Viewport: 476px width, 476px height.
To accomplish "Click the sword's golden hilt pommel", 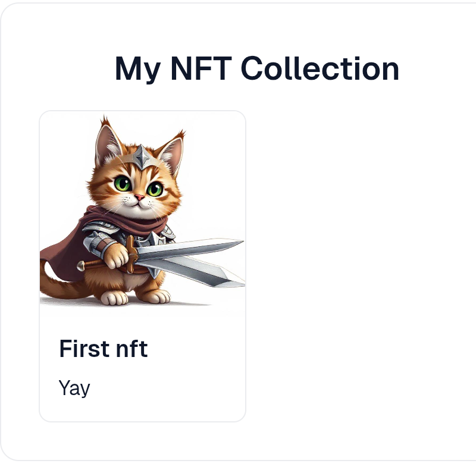I will 81,265.
